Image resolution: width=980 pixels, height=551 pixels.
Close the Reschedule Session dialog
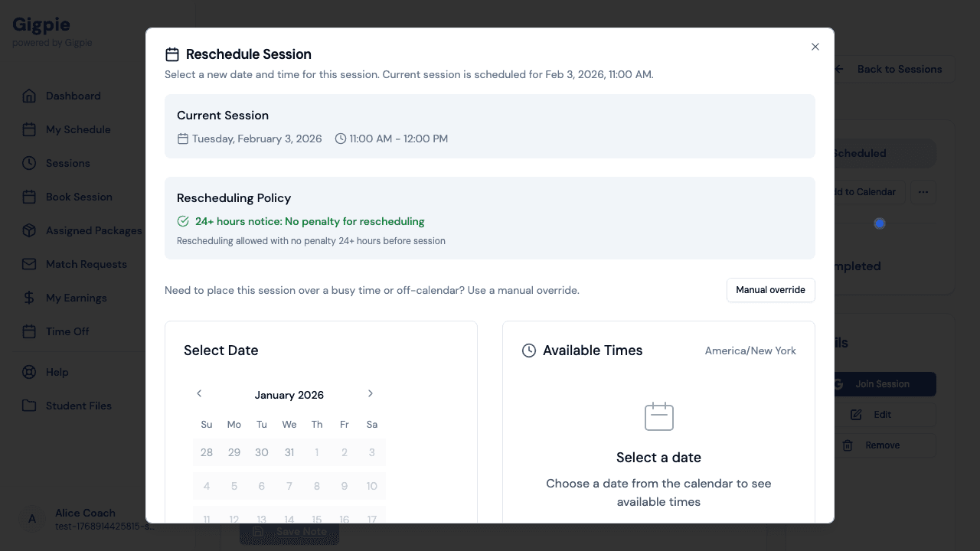coord(815,47)
